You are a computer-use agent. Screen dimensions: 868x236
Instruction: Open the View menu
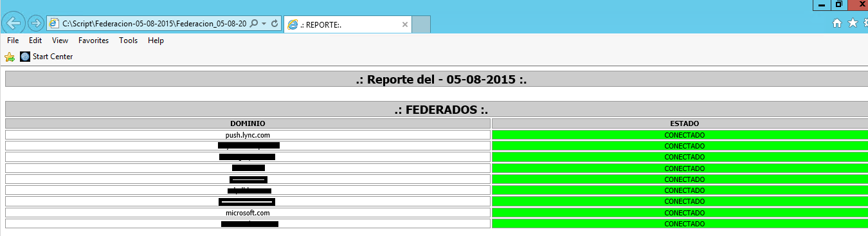point(60,41)
